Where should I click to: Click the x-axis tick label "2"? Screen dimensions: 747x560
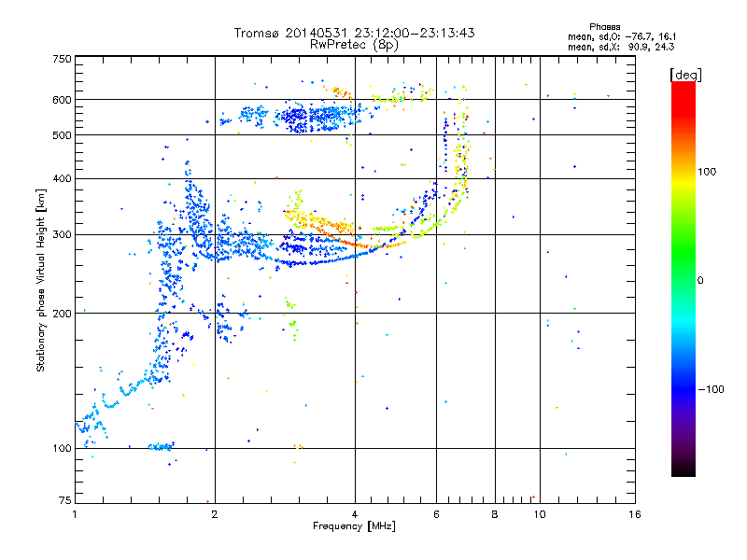(x=215, y=514)
